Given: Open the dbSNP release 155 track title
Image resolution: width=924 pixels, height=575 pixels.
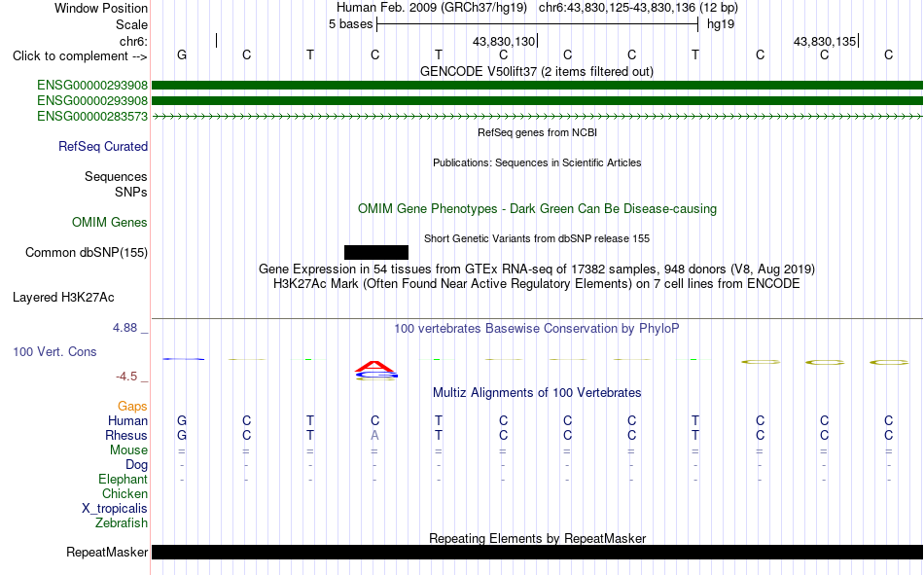Looking at the screenshot, I should 537,238.
